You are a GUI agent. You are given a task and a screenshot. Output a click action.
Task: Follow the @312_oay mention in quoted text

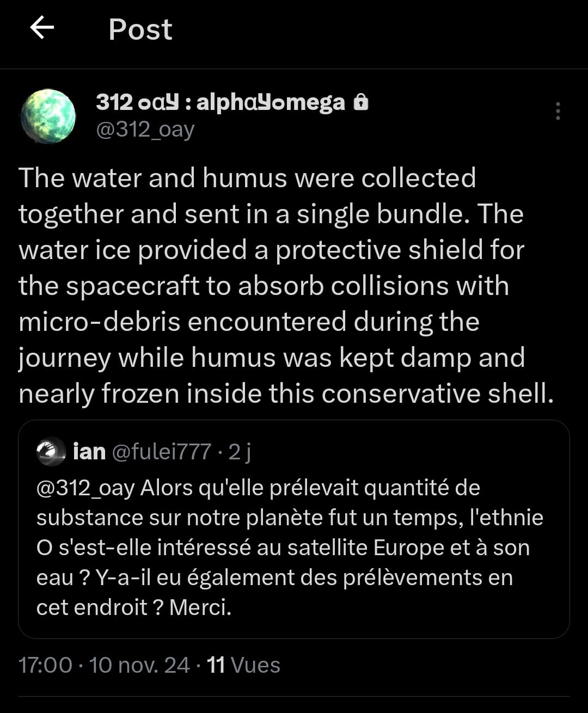(x=85, y=488)
